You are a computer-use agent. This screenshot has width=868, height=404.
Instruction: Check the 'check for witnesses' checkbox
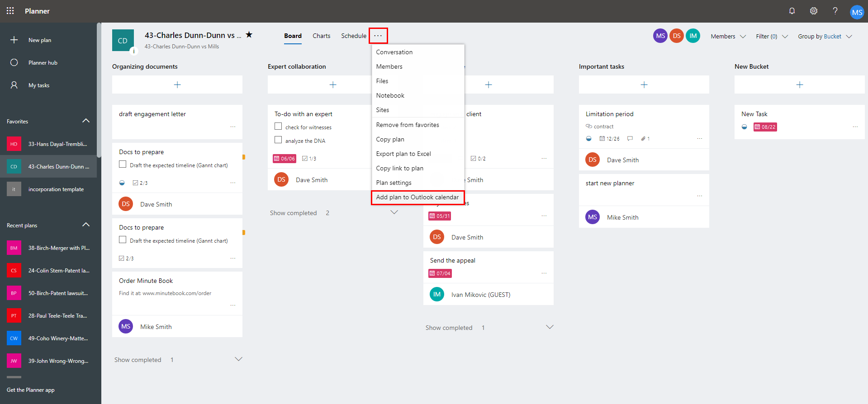click(x=278, y=127)
